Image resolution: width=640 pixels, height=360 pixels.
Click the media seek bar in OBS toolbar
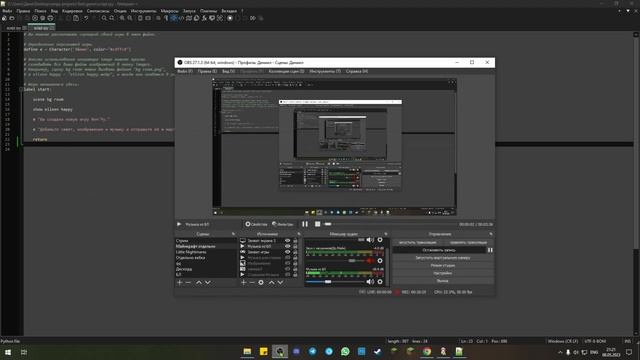click(x=390, y=224)
